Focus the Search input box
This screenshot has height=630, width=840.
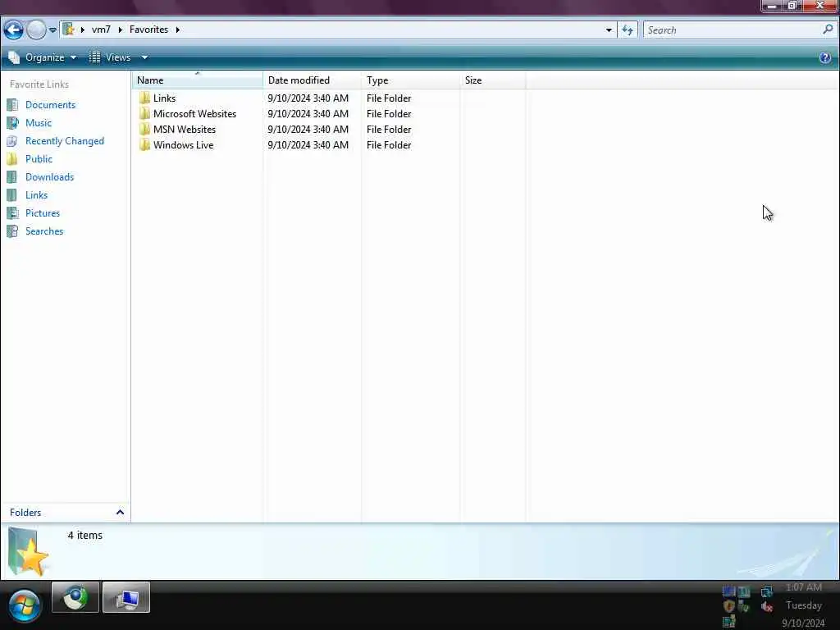pos(732,30)
